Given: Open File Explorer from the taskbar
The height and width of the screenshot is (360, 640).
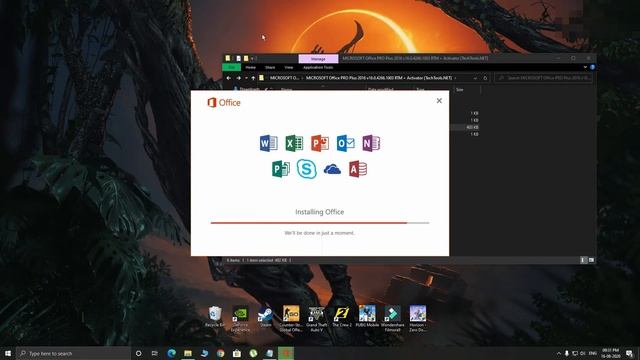Looking at the screenshot, I should (188, 353).
